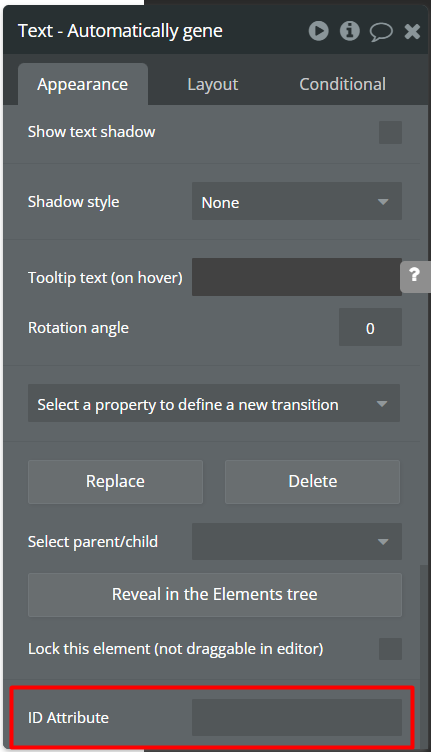Screen dimensions: 431x752
Task: Toggle Lock this element checkbox
Action: (390, 649)
